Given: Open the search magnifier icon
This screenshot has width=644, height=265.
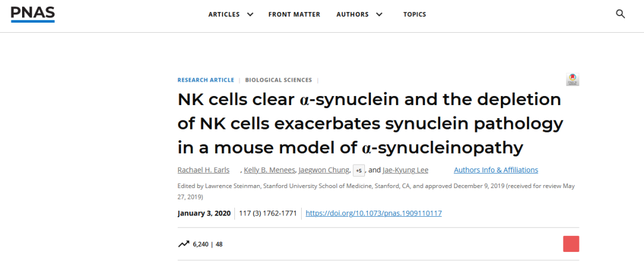Looking at the screenshot, I should 620,14.
